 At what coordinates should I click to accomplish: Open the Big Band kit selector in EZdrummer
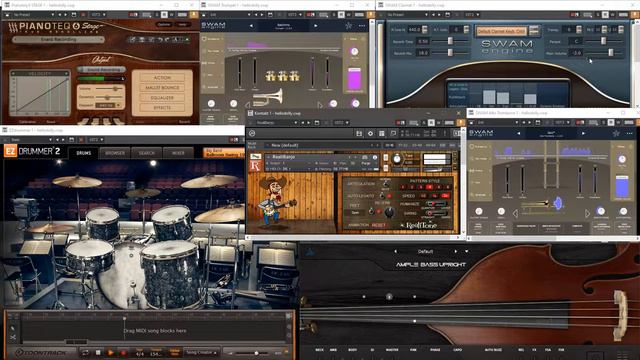224,153
